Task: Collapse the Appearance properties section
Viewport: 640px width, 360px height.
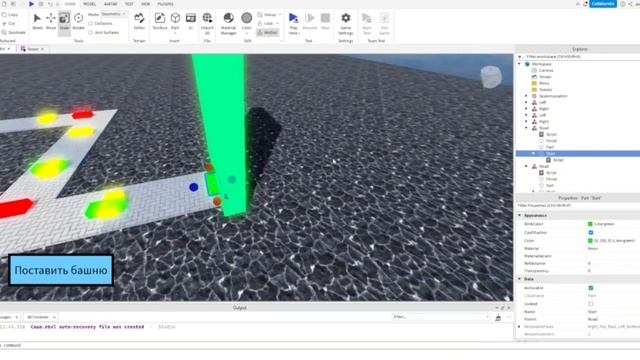Action: pos(520,215)
